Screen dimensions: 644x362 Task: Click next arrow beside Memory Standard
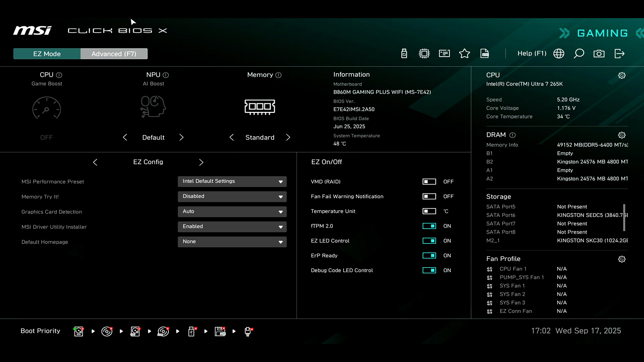288,137
